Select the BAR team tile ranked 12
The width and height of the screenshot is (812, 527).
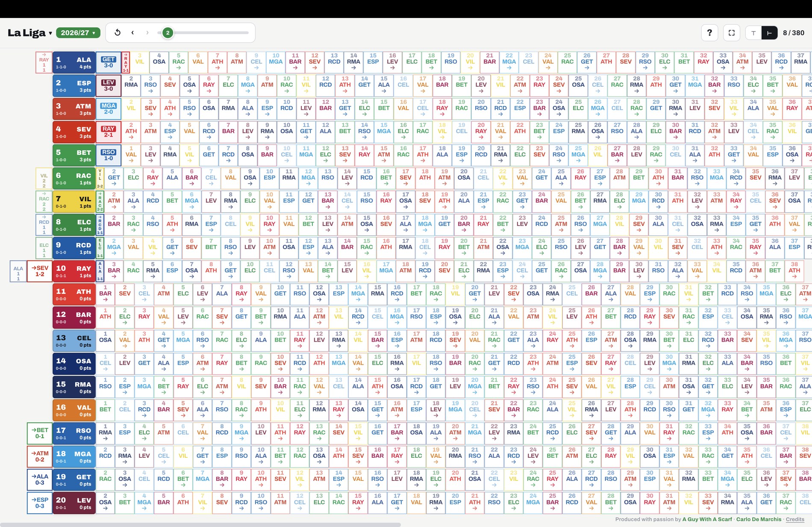pyautogui.click(x=74, y=318)
